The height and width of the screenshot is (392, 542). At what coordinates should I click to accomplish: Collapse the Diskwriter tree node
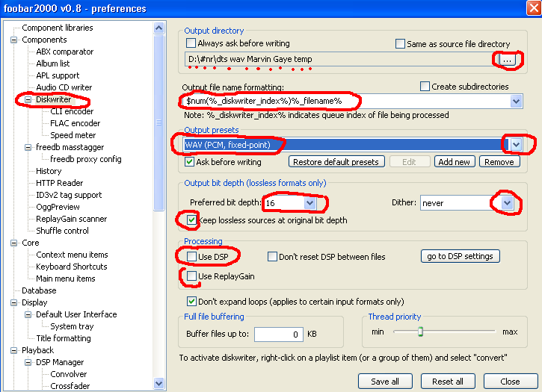(28, 99)
